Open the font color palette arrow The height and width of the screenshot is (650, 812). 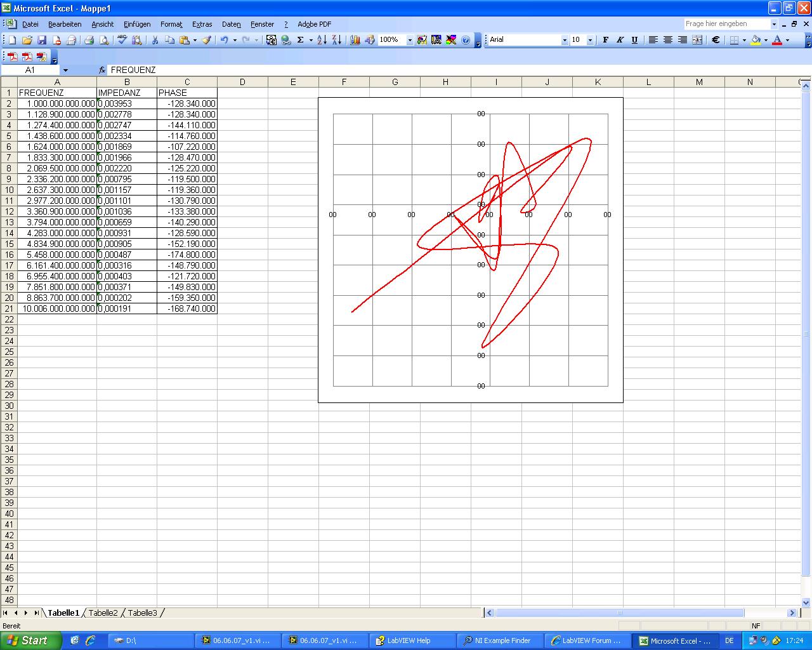point(787,40)
